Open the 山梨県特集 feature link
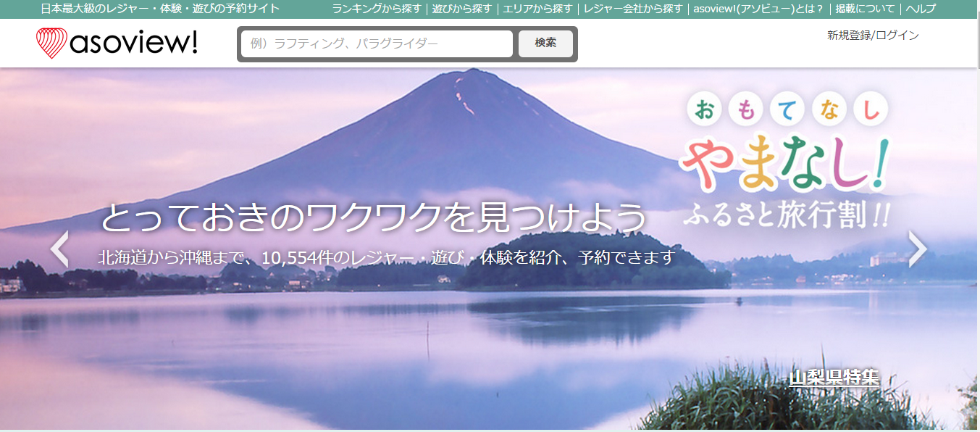The width and height of the screenshot is (980, 432). pyautogui.click(x=834, y=378)
